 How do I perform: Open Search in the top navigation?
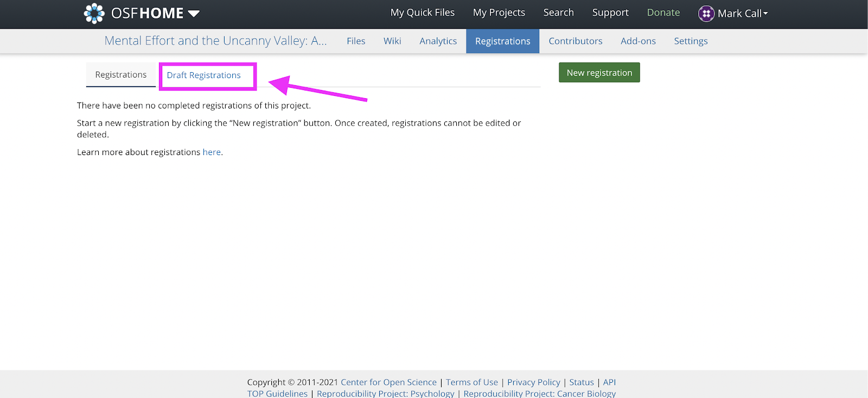(559, 12)
